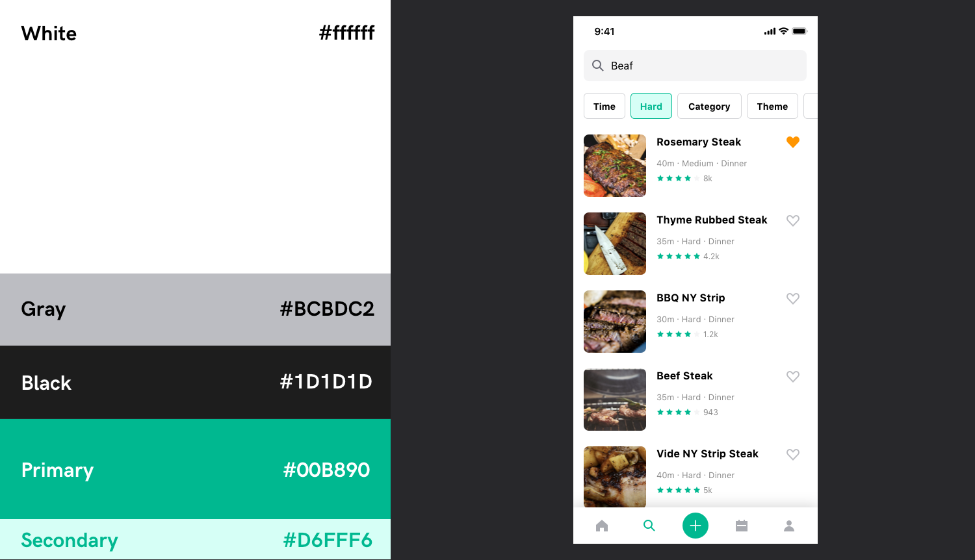The width and height of the screenshot is (975, 560).
Task: Open the profile person icon
Action: tap(789, 526)
